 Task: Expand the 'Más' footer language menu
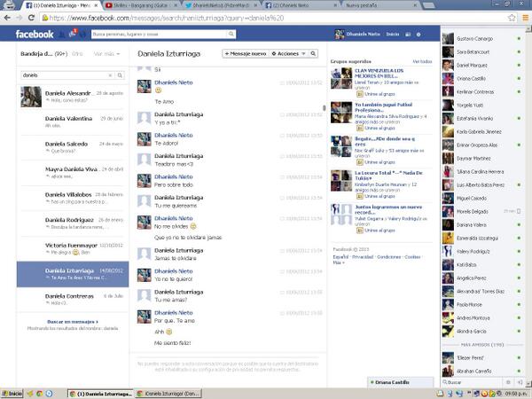[339, 262]
